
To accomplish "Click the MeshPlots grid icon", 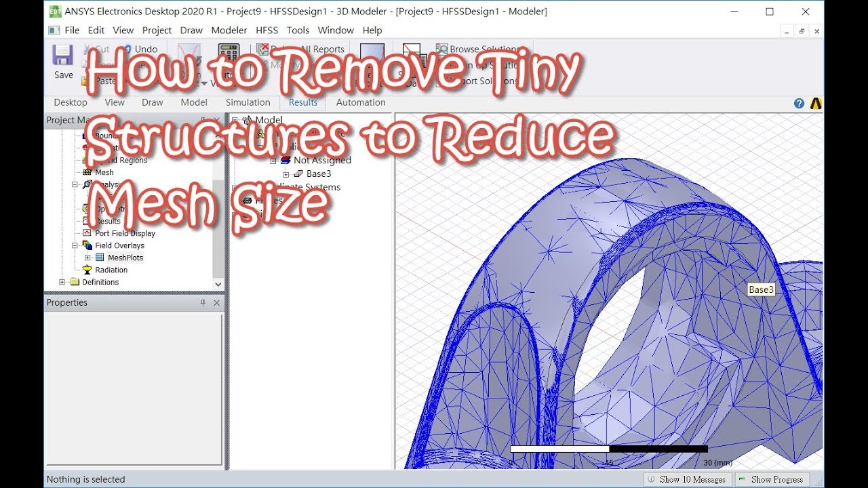I will point(100,258).
